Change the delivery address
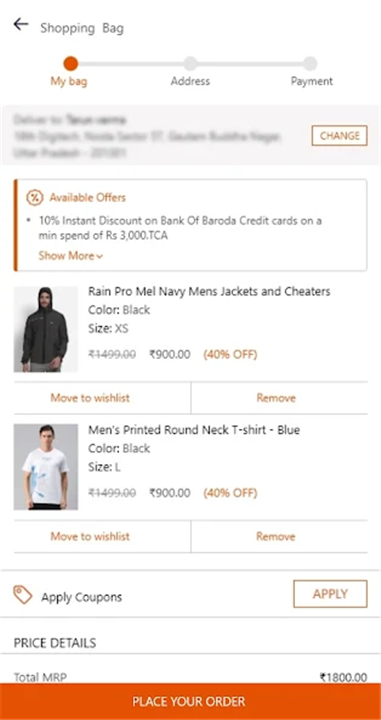381x720 pixels. click(340, 135)
